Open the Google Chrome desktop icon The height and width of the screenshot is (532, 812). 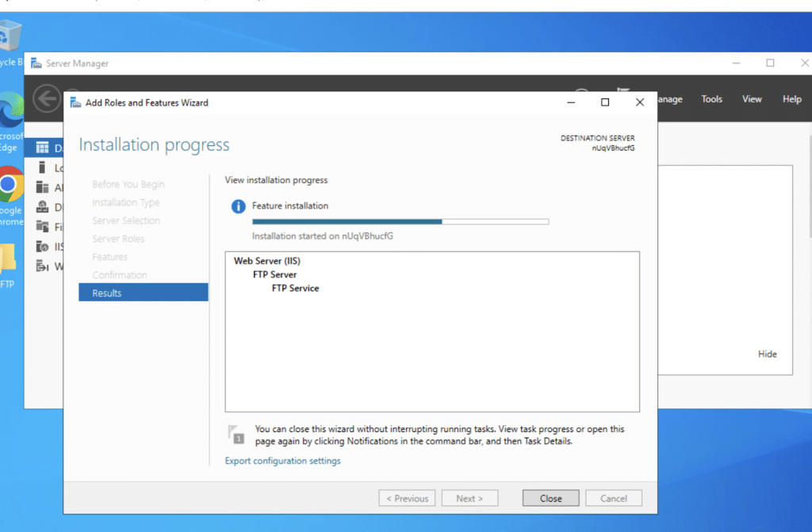pos(10,186)
